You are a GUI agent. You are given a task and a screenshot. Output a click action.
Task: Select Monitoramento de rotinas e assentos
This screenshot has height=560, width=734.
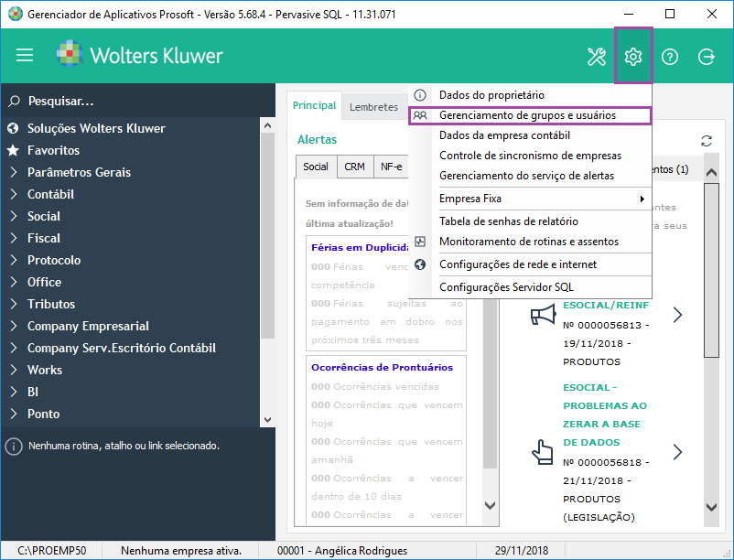(x=530, y=242)
